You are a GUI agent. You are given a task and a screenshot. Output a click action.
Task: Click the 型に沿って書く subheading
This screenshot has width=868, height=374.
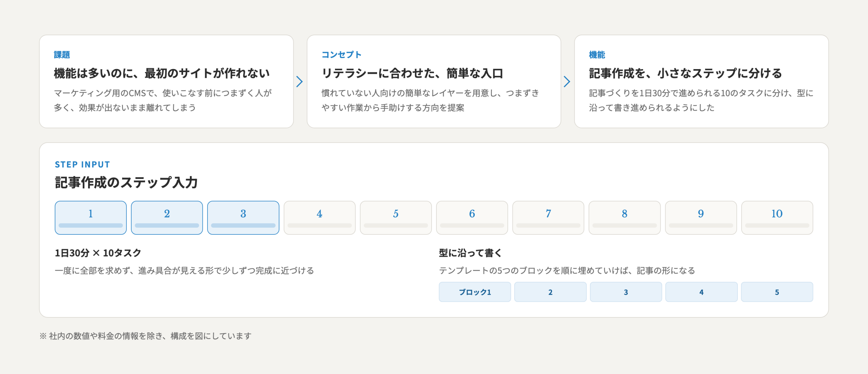[x=470, y=253]
